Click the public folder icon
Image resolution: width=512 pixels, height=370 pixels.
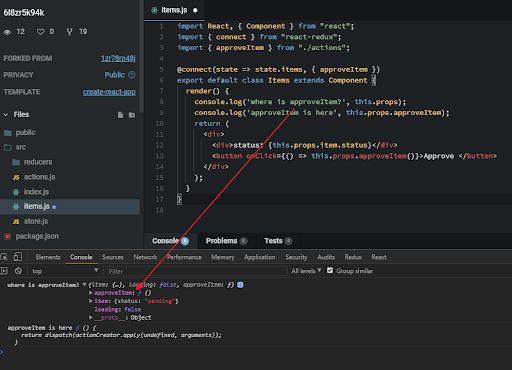tap(8, 133)
